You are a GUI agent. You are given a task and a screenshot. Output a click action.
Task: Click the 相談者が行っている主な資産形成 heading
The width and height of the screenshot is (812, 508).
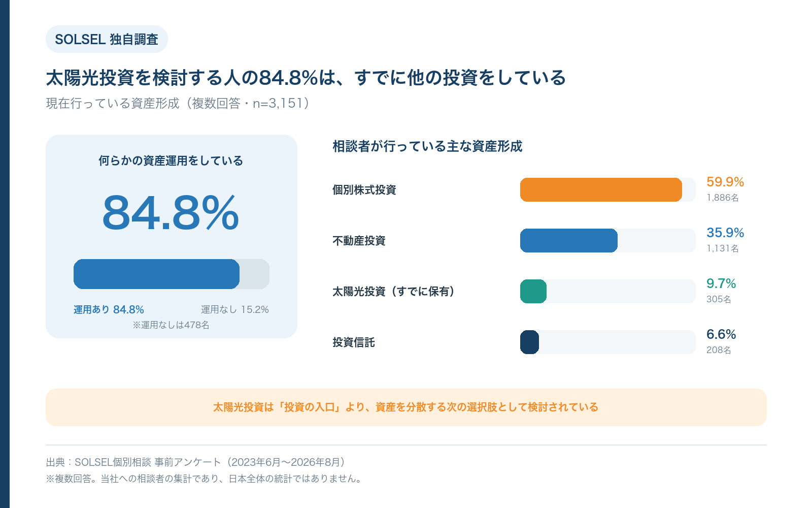coord(427,146)
